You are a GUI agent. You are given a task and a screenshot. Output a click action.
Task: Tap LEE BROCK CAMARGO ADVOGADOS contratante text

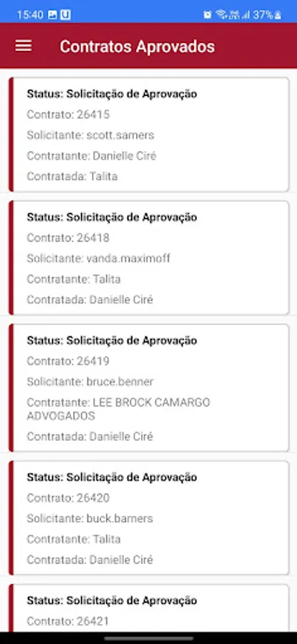pyautogui.click(x=118, y=409)
